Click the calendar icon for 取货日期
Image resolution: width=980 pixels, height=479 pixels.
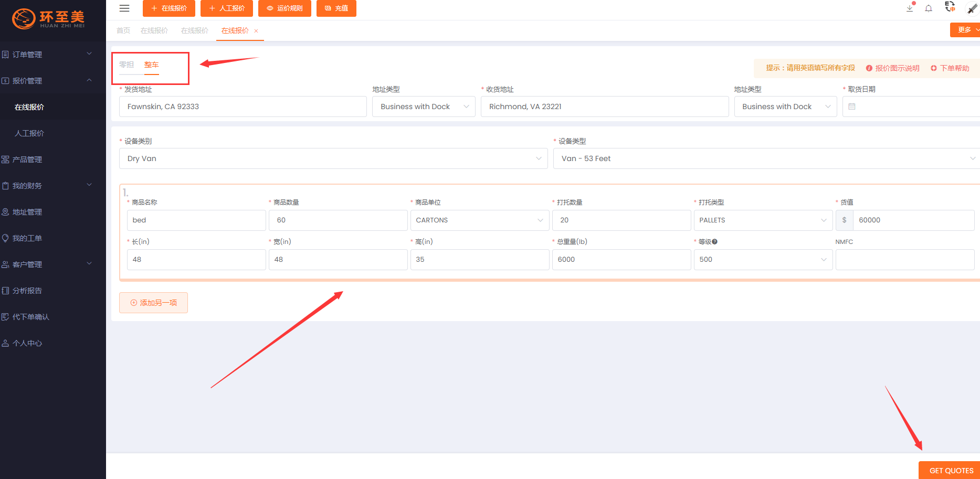point(852,107)
